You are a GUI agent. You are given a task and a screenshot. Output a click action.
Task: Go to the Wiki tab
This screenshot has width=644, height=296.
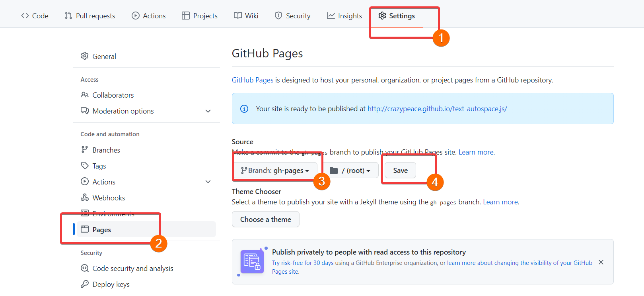tap(246, 16)
